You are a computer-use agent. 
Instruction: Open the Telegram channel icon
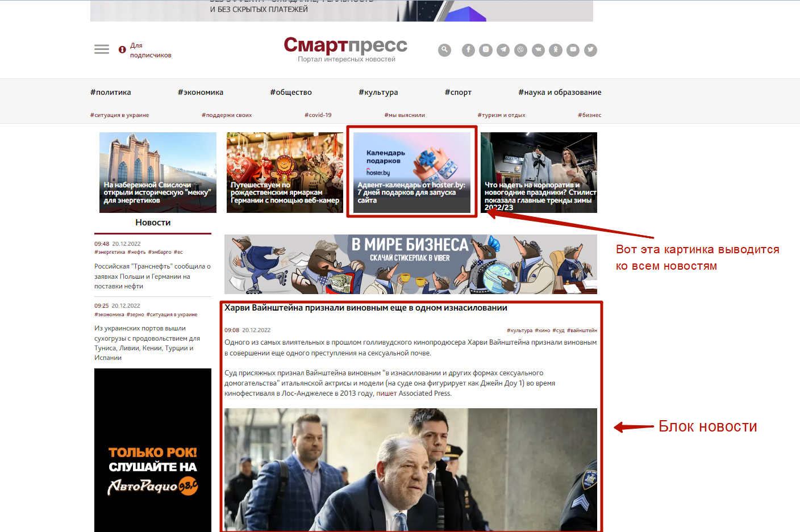pyautogui.click(x=503, y=50)
